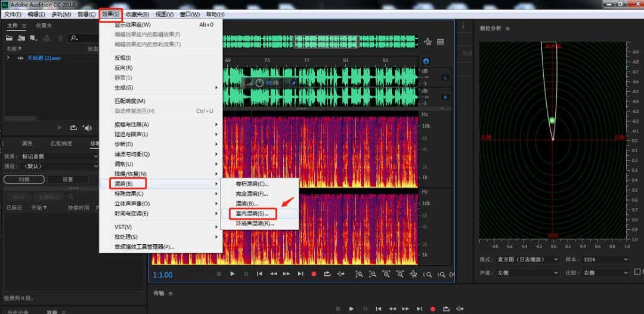Click the open file folder icon
The height and width of the screenshot is (314, 644).
[8, 38]
